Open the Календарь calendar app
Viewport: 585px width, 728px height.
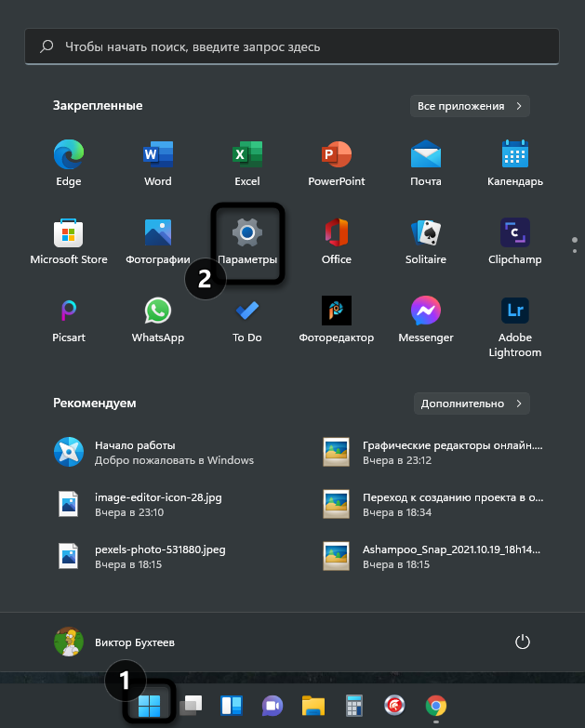click(515, 163)
